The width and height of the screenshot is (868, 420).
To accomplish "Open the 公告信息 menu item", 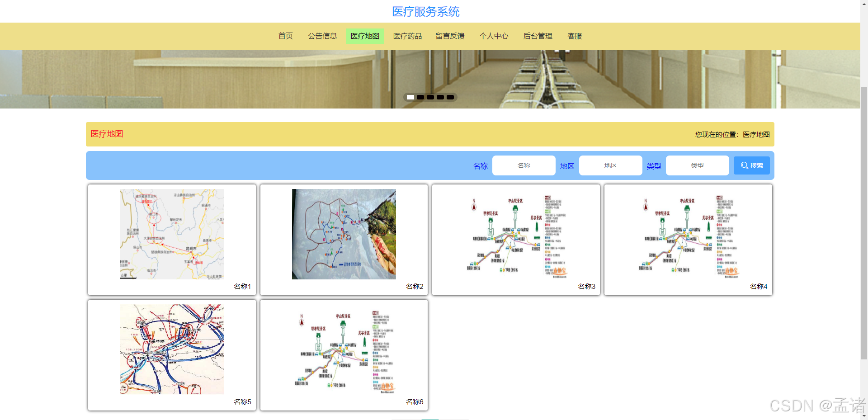I will coord(322,36).
